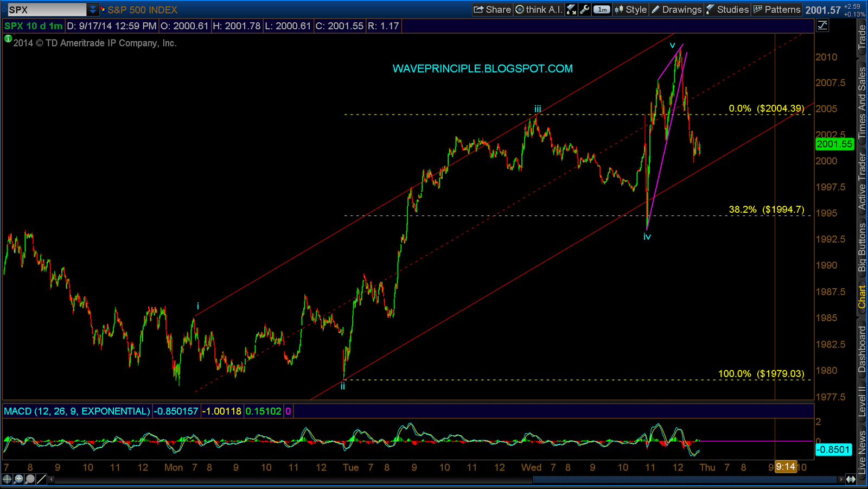The image size is (868, 489).
Task: Click the wave label i on chart
Action: coord(198,306)
